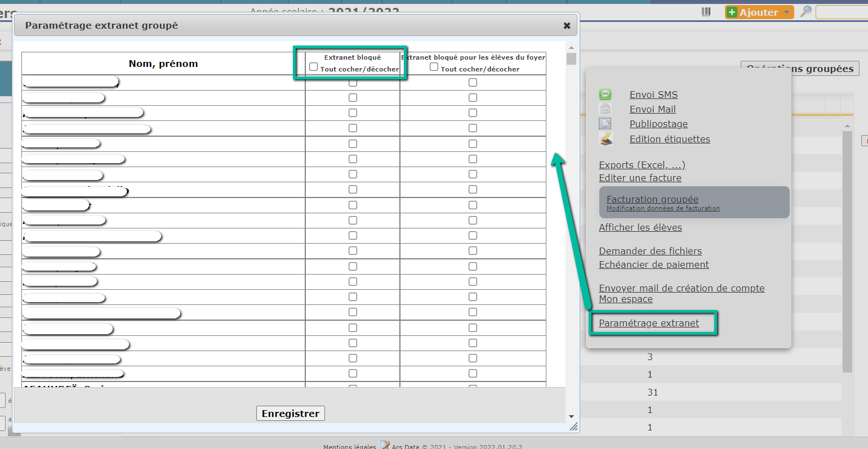Image resolution: width=868 pixels, height=449 pixels.
Task: Click the pencil note icon in footer
Action: point(385,445)
